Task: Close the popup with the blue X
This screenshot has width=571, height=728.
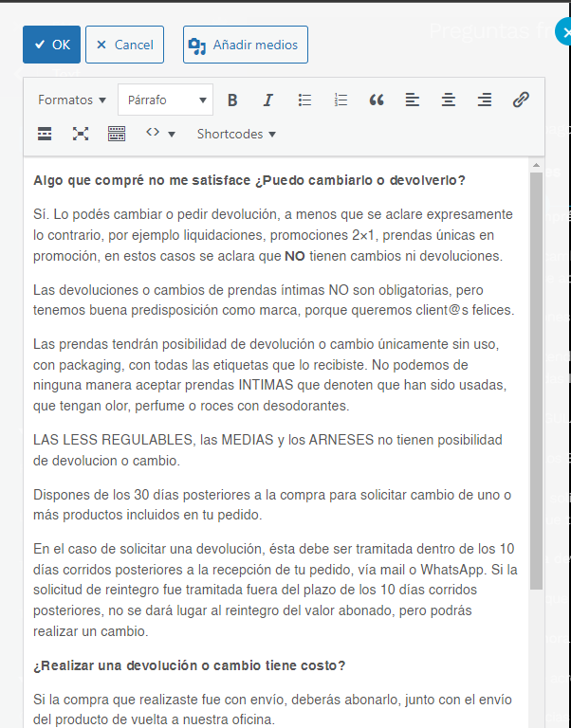Action: tap(564, 33)
